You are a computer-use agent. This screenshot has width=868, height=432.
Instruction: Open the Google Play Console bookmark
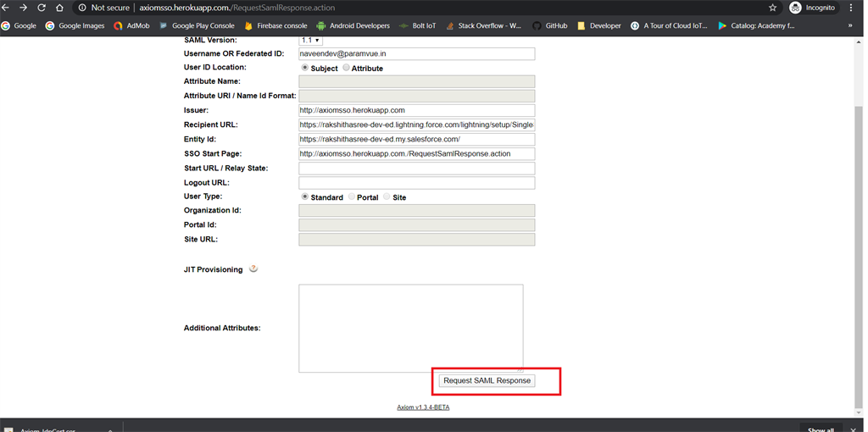[x=197, y=25]
